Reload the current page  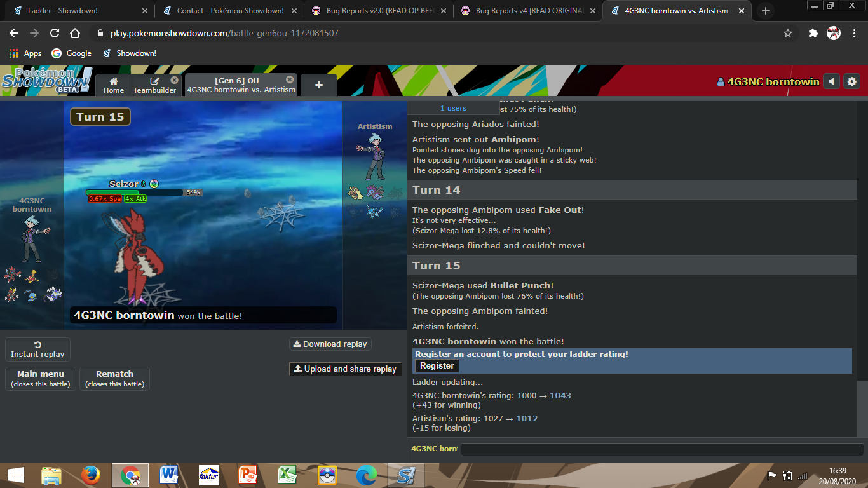point(55,33)
